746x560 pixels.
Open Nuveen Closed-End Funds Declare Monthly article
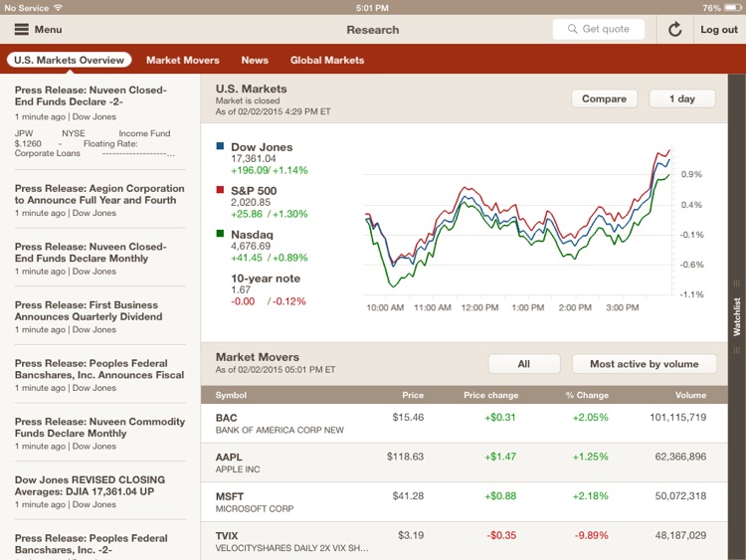click(99, 259)
